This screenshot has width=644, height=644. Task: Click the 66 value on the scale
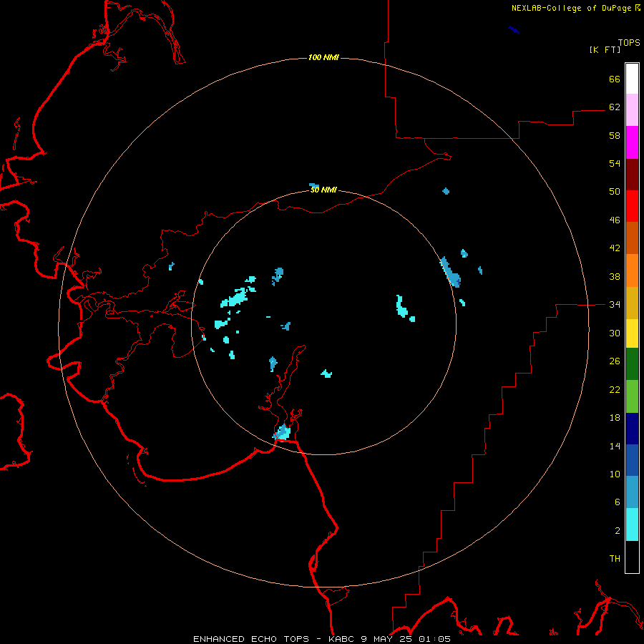click(x=615, y=79)
